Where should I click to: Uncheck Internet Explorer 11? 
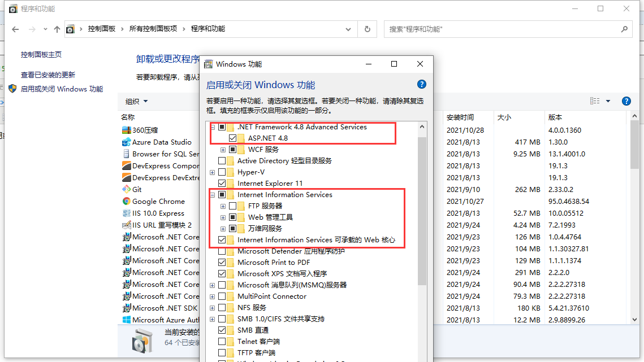pos(222,184)
